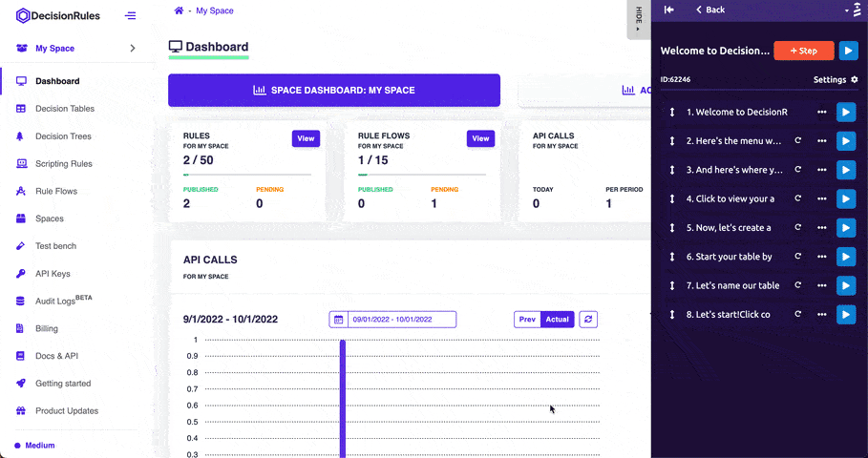This screenshot has height=458, width=868.
Task: Collapse the sidebar hamburger menu icon
Action: click(130, 15)
